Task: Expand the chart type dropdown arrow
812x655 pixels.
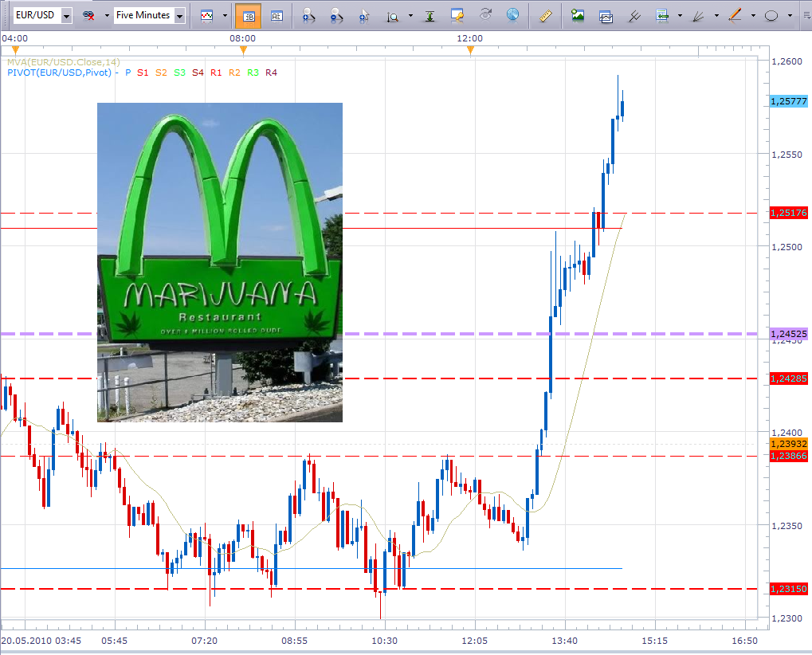Action: [x=225, y=15]
